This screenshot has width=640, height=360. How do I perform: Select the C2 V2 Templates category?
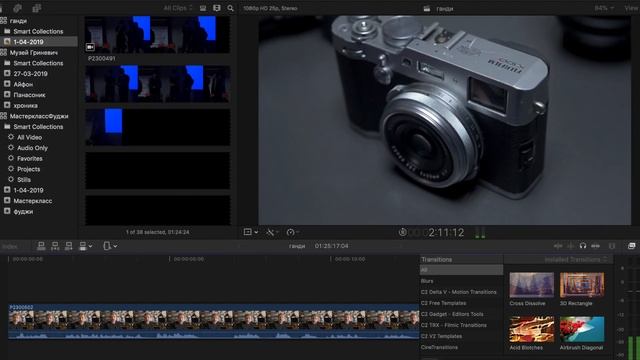pyautogui.click(x=441, y=336)
